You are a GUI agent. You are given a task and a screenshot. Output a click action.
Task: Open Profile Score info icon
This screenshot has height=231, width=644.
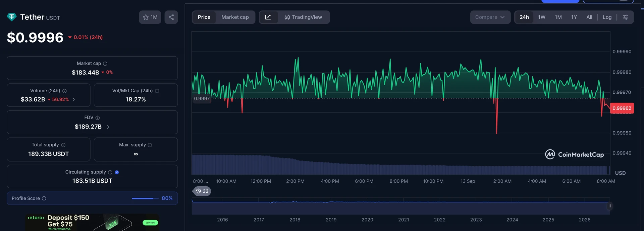pyautogui.click(x=44, y=198)
